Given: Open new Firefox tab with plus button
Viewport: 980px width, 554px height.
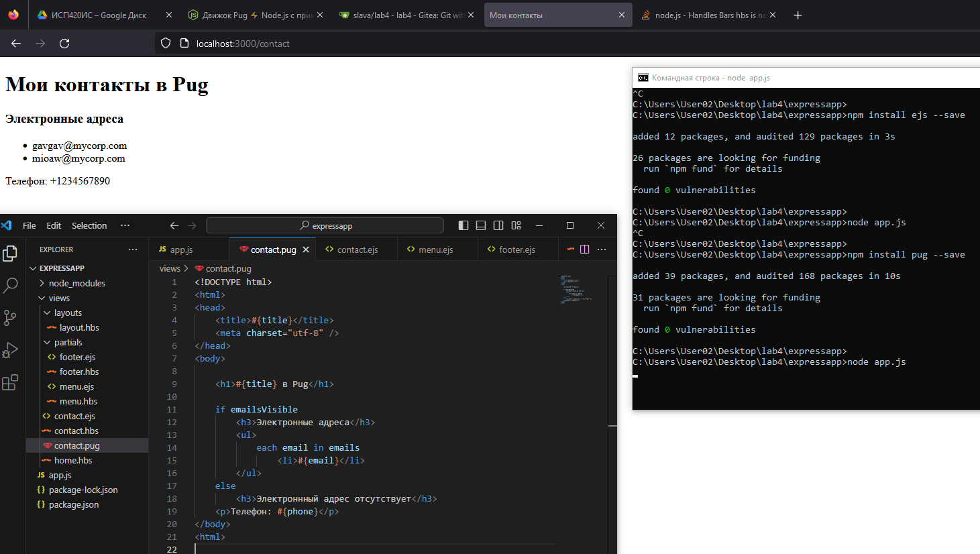Looking at the screenshot, I should (798, 15).
